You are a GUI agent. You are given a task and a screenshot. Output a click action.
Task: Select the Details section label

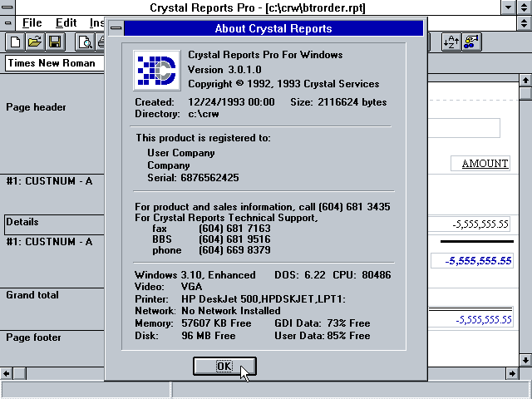click(x=22, y=222)
